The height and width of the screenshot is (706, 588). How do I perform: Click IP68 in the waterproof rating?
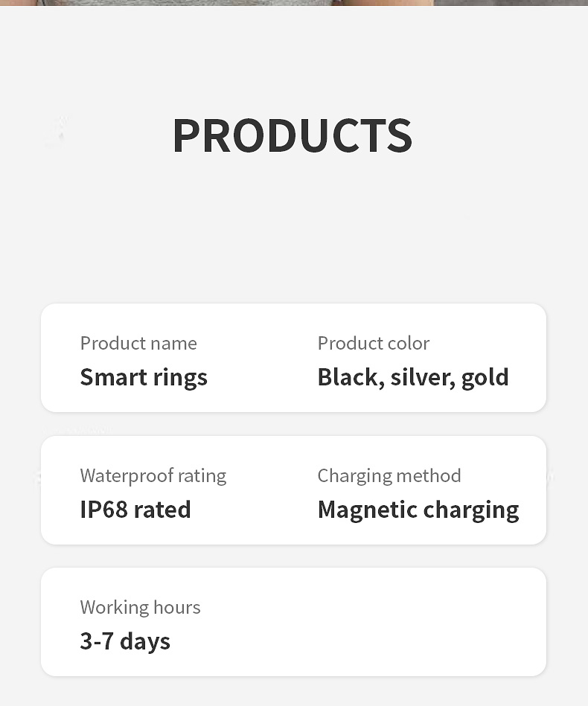pyautogui.click(x=103, y=510)
